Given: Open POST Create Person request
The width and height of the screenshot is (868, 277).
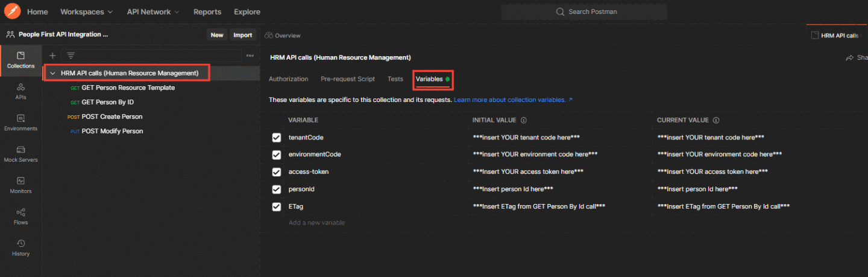Looking at the screenshot, I should [112, 116].
